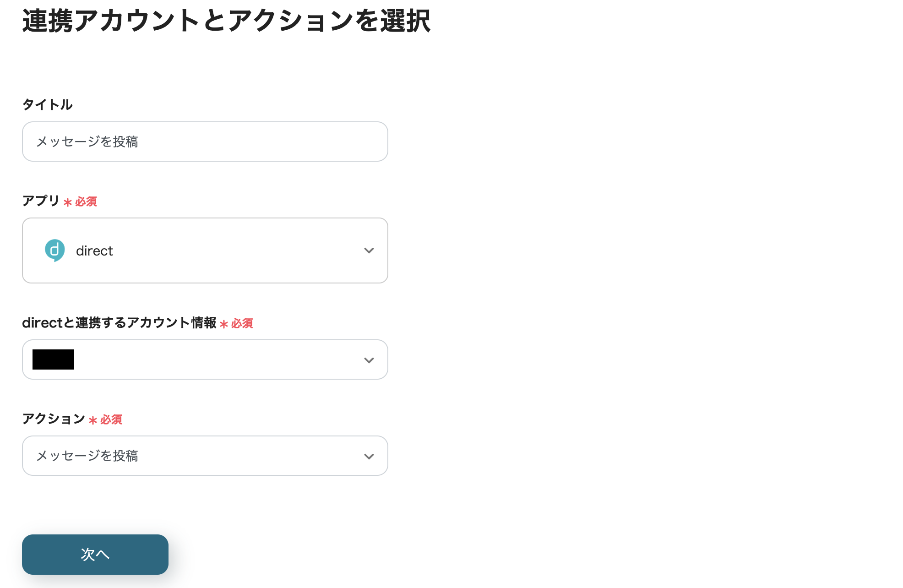Screen dimensions: 903x588
Task: Select the redacted account entry
Action: point(53,360)
